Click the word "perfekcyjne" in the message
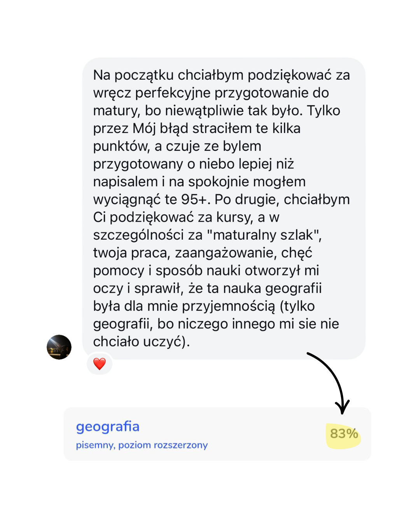 click(173, 93)
